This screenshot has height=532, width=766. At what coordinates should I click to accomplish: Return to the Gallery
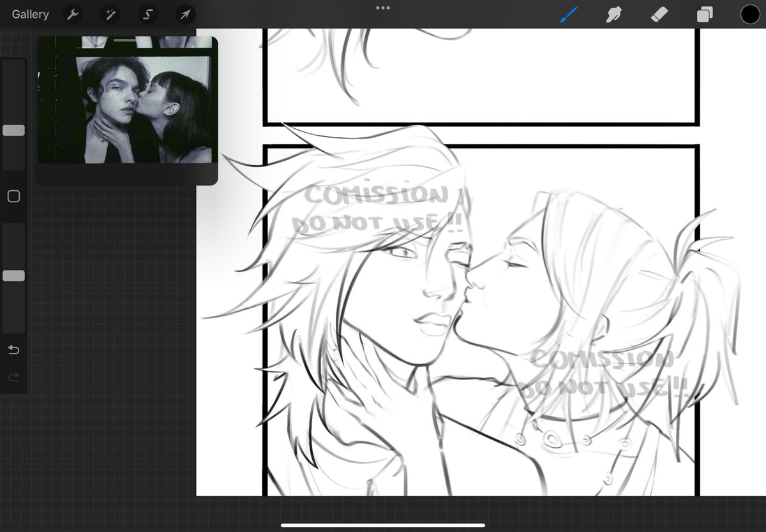click(x=29, y=14)
